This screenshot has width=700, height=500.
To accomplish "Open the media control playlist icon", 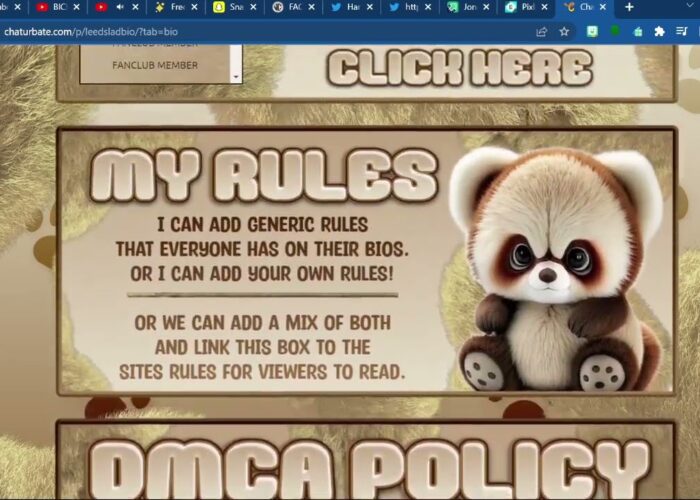I will [682, 31].
